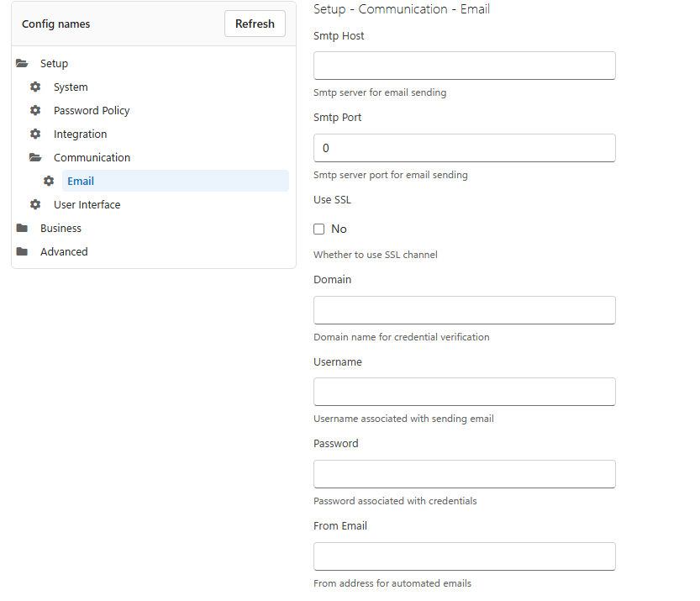Expand the Advanced folder icon
The image size is (700, 601).
(x=22, y=252)
